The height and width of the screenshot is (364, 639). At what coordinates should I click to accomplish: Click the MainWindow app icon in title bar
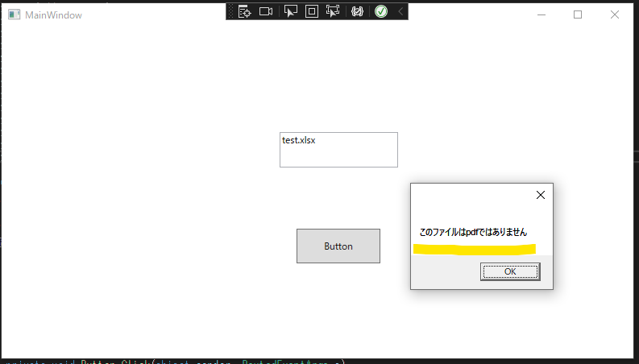click(14, 14)
